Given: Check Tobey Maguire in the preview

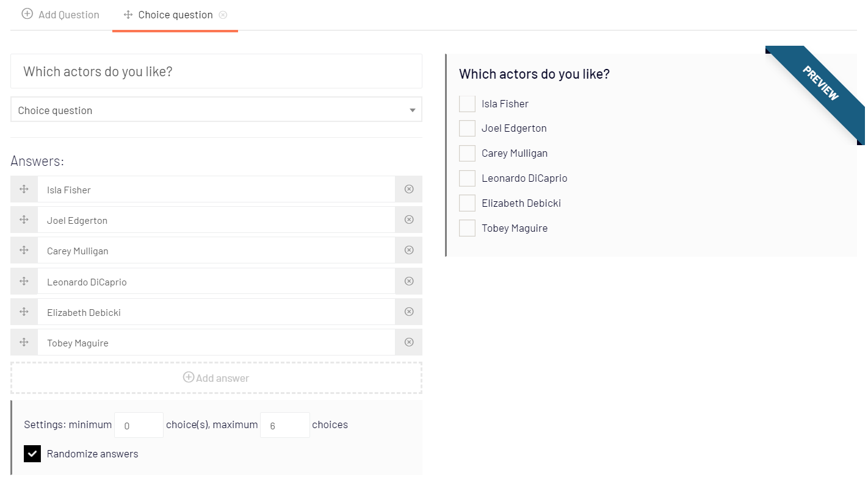Looking at the screenshot, I should pyautogui.click(x=467, y=228).
